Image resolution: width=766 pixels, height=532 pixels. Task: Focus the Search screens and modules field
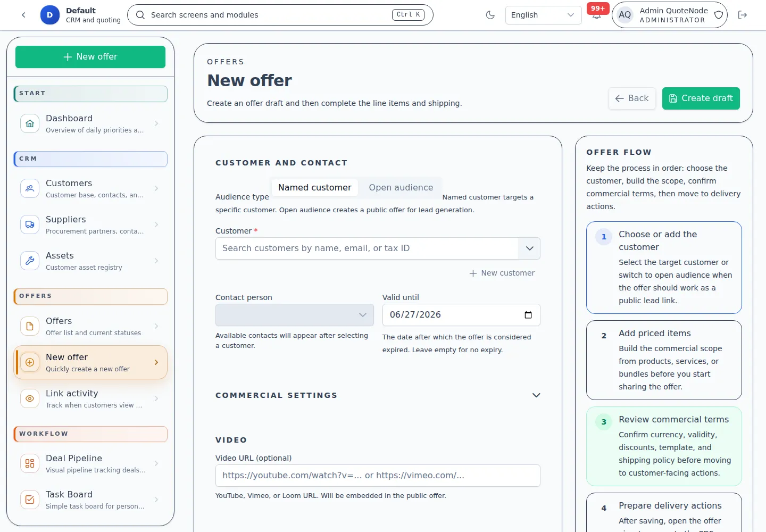point(280,15)
